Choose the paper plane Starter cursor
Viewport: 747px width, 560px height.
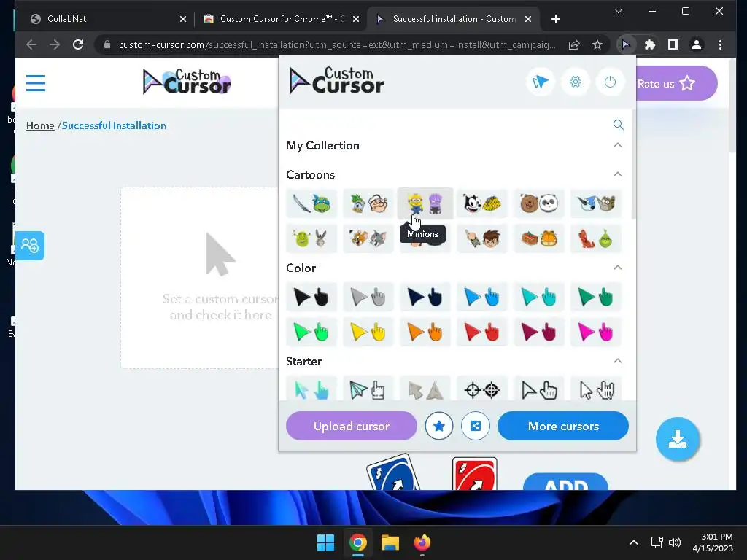(x=368, y=389)
